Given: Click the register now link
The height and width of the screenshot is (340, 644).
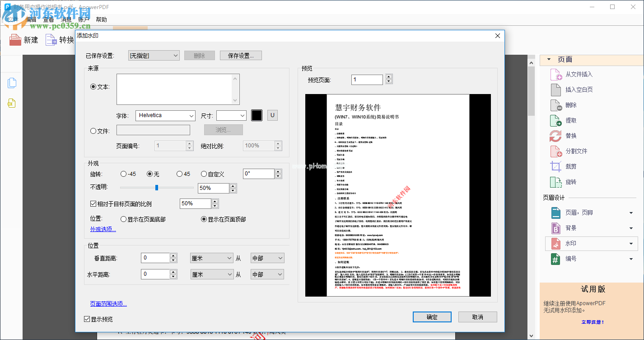Looking at the screenshot, I should (x=593, y=322).
